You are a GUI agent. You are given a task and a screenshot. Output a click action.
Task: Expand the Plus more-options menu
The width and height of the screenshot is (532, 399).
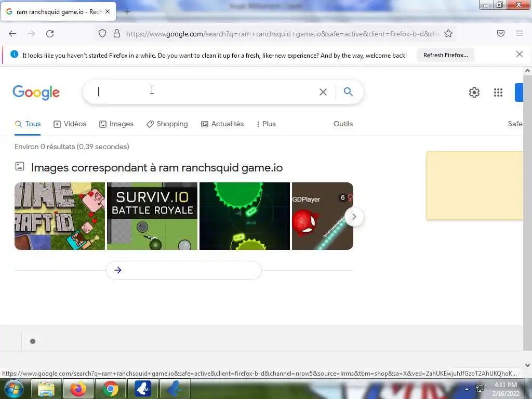[x=267, y=124]
